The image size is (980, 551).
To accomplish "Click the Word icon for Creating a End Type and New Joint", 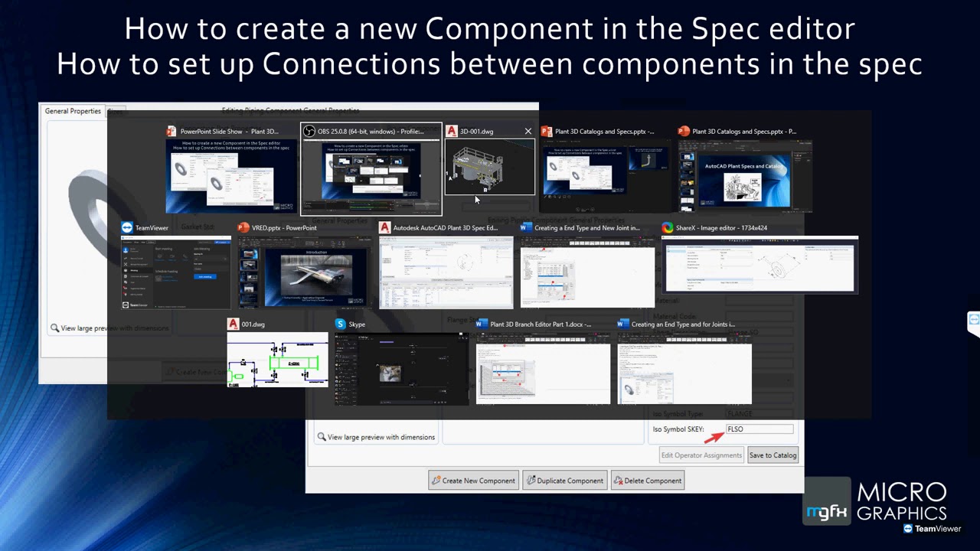I will point(525,228).
